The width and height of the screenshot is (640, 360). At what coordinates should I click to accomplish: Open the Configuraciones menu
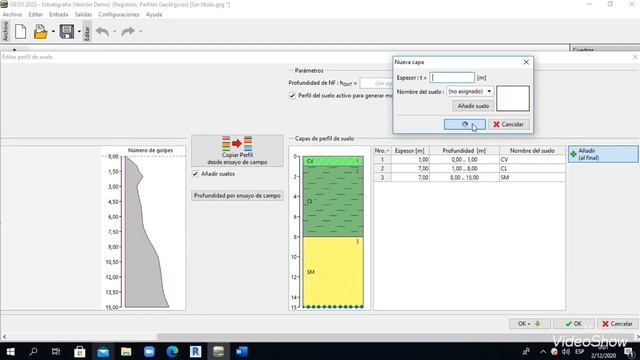(x=119, y=14)
